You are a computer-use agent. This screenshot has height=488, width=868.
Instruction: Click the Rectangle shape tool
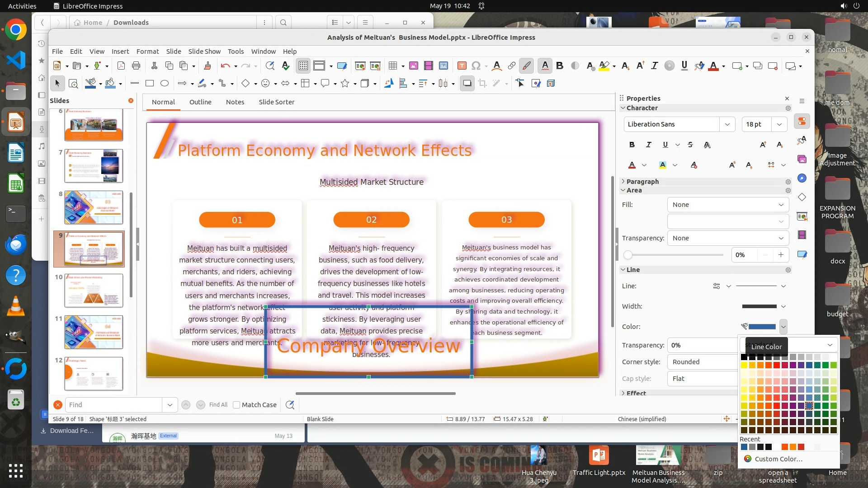(150, 83)
